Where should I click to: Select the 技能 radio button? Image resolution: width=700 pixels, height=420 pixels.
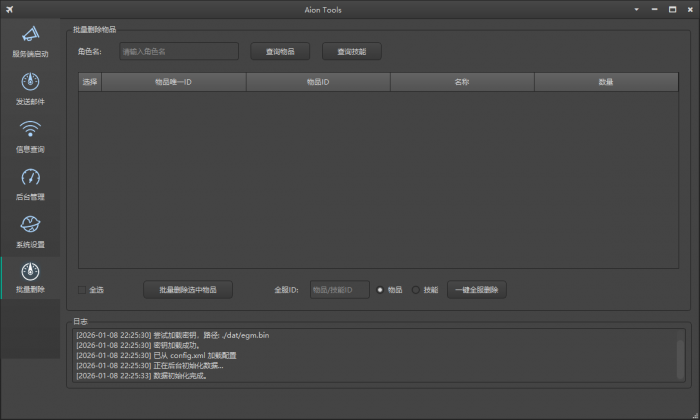416,290
